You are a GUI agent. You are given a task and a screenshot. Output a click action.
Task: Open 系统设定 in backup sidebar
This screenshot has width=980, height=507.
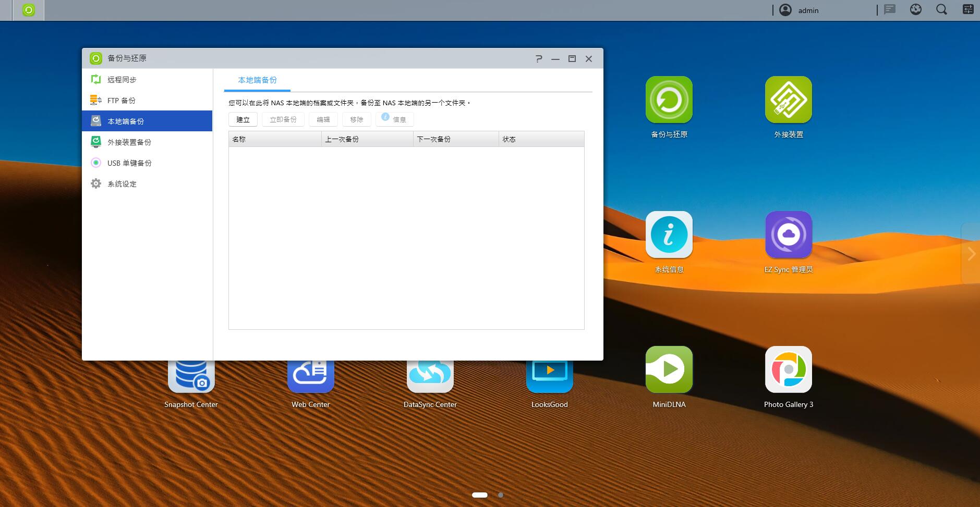click(x=122, y=184)
